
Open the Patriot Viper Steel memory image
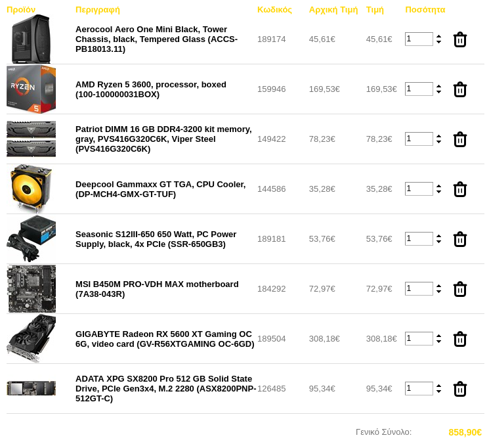(32, 139)
